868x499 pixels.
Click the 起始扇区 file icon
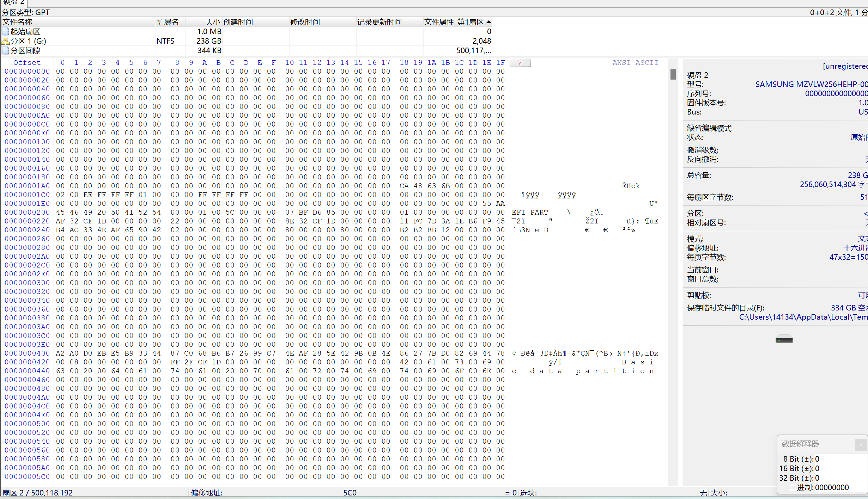pos(5,31)
